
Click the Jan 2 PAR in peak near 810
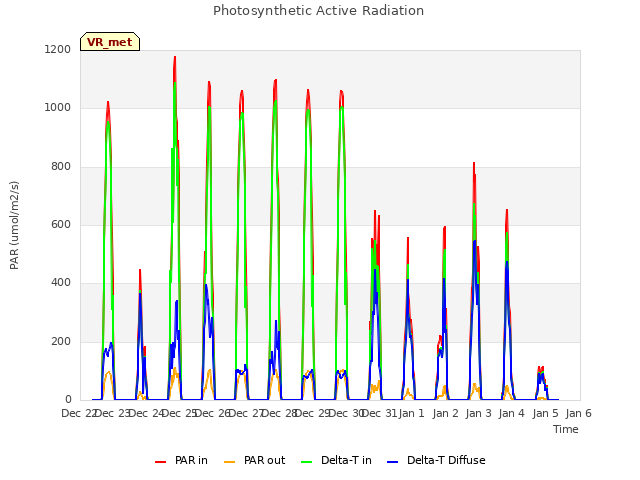point(474,163)
